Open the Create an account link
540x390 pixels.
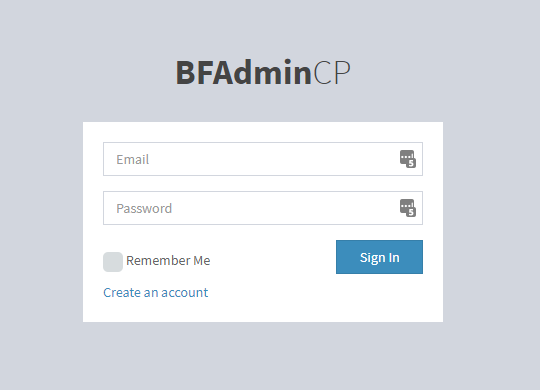155,292
